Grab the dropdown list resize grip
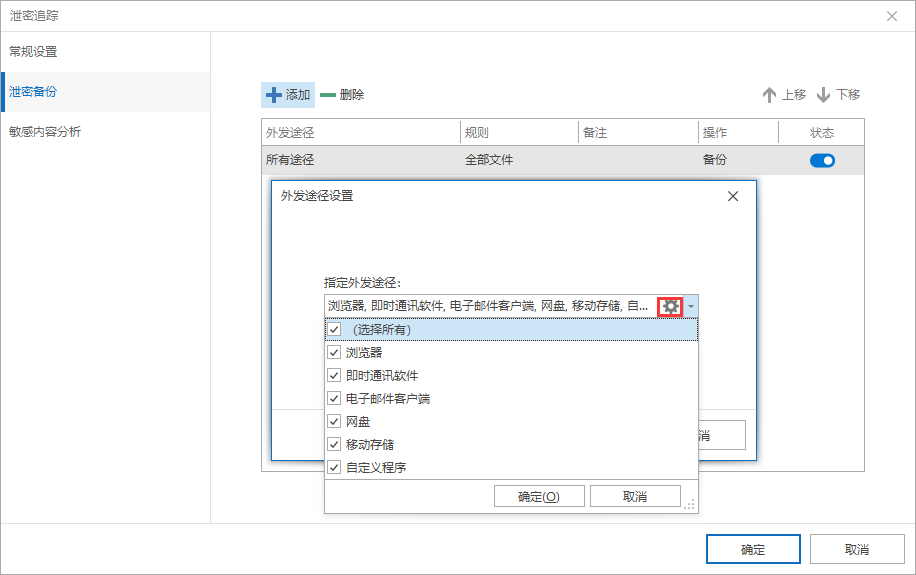Image resolution: width=916 pixels, height=575 pixels. pyautogui.click(x=690, y=504)
